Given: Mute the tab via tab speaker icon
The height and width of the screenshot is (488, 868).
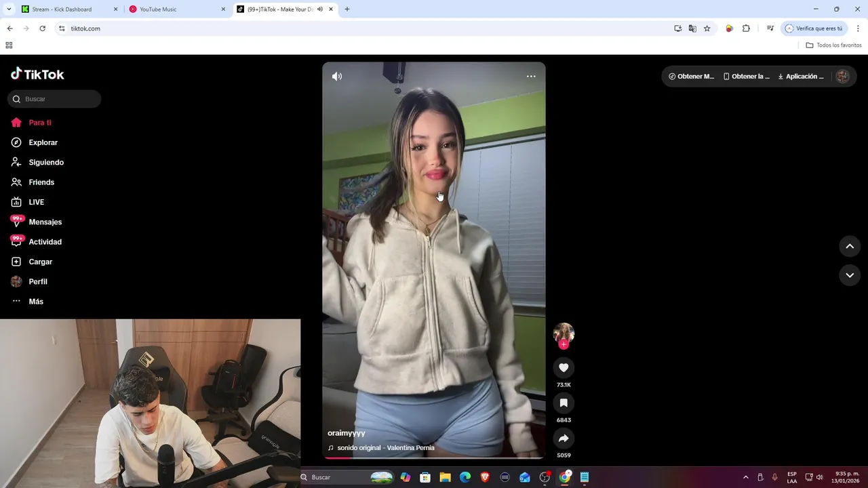Looking at the screenshot, I should click(320, 9).
